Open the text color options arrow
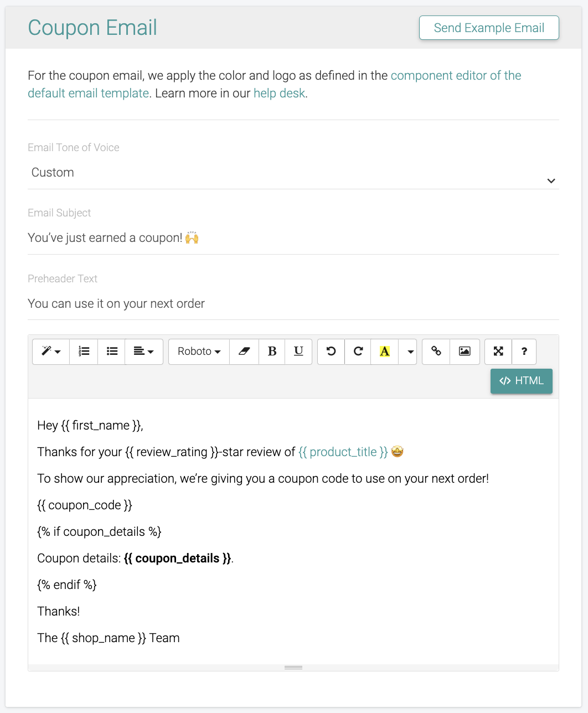Image resolution: width=588 pixels, height=713 pixels. 410,352
